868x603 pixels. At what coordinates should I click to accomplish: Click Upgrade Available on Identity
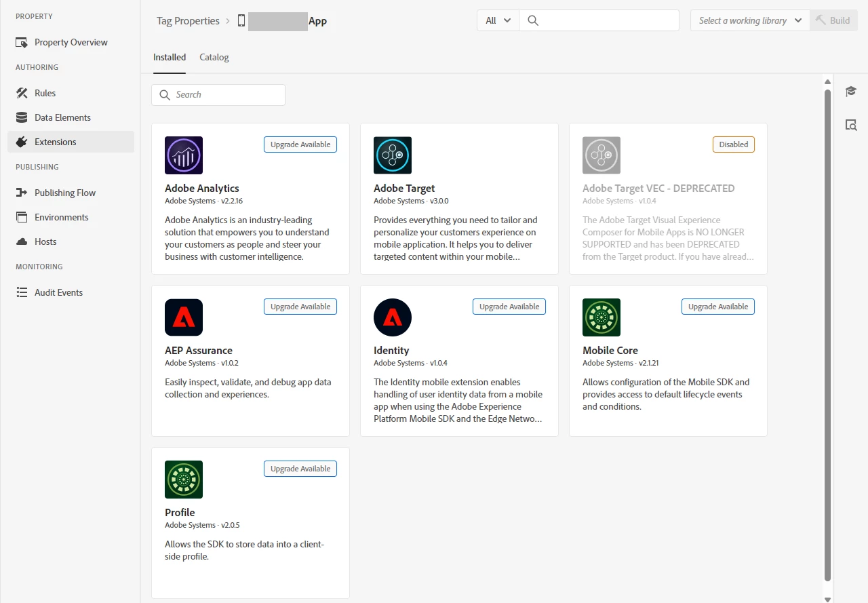pos(509,307)
